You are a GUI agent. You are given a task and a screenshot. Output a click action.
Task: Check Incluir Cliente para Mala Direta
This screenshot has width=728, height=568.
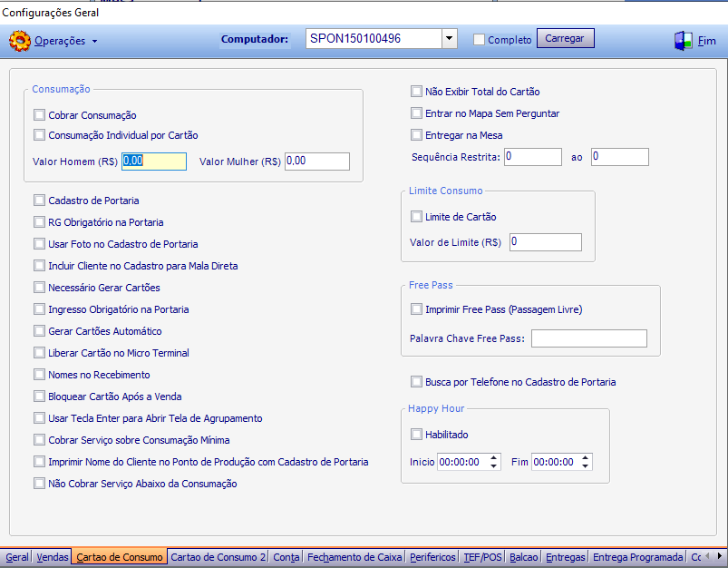(40, 266)
